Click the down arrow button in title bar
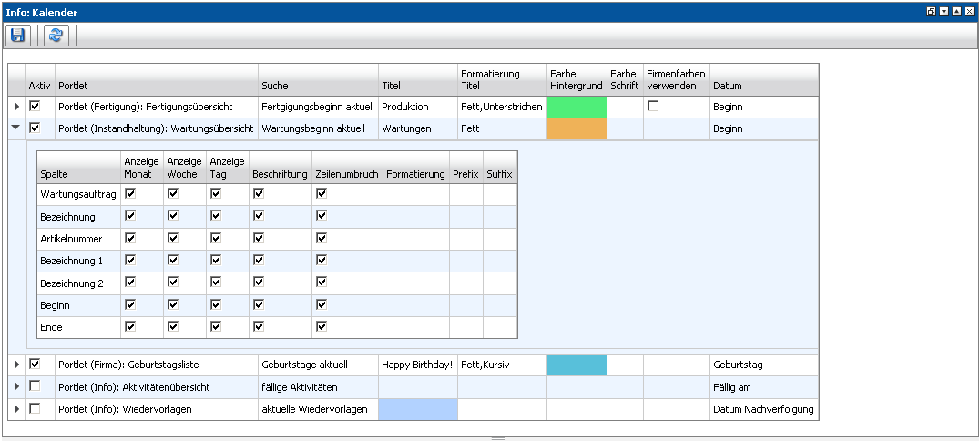The height and width of the screenshot is (442, 980). click(x=944, y=12)
